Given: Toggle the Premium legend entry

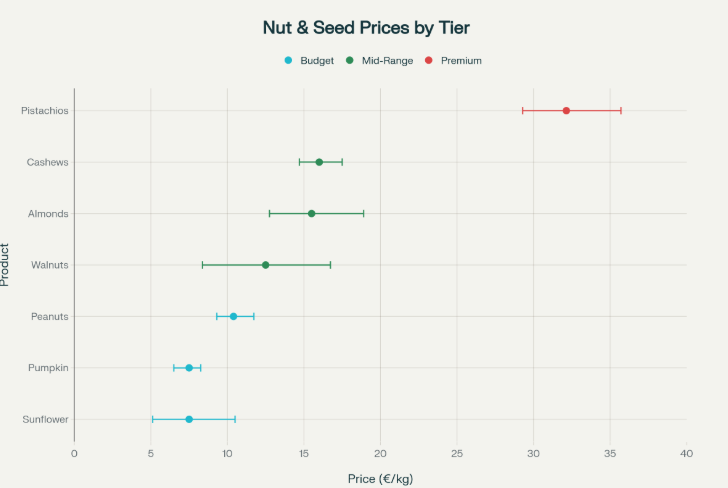Looking at the screenshot, I should (x=460, y=61).
